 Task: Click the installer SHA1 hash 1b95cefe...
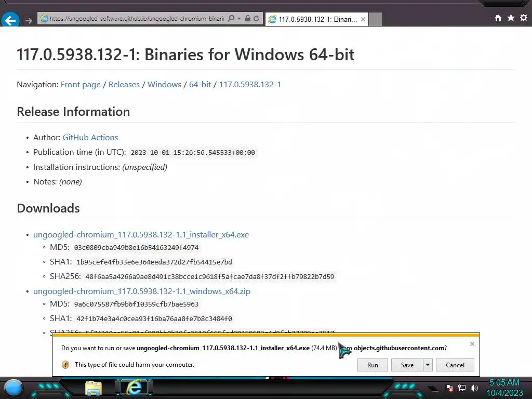(x=154, y=262)
